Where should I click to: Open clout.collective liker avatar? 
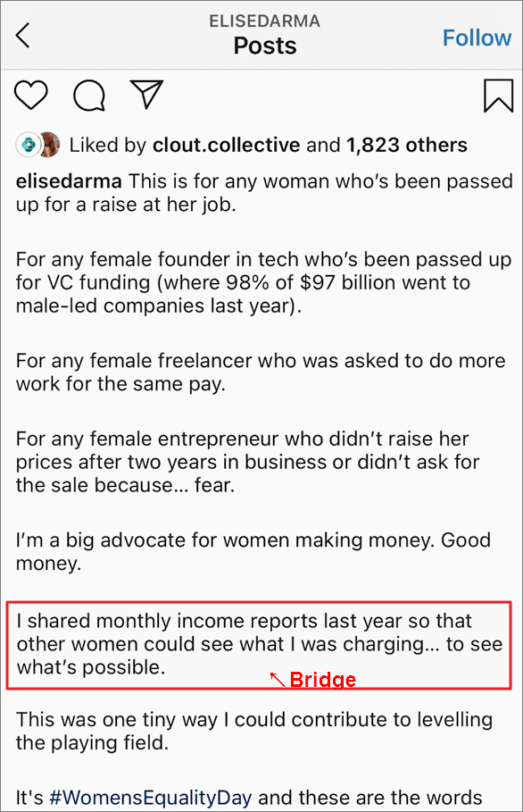click(x=28, y=145)
